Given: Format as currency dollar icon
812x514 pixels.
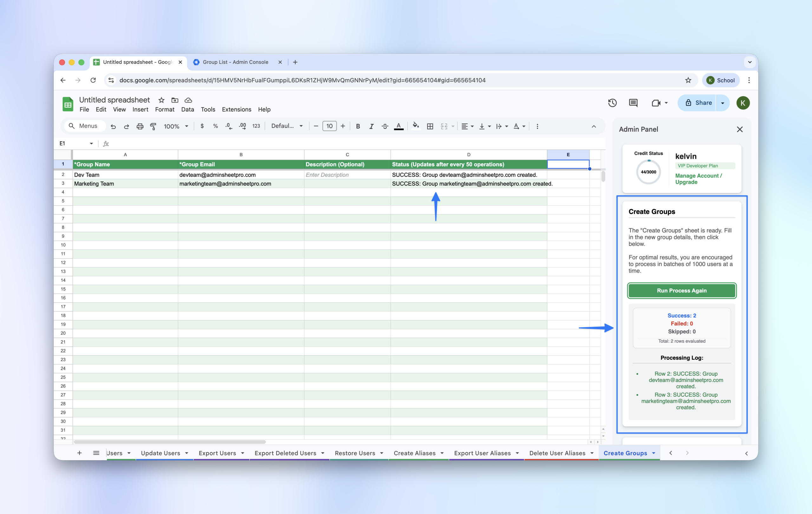Looking at the screenshot, I should point(202,126).
